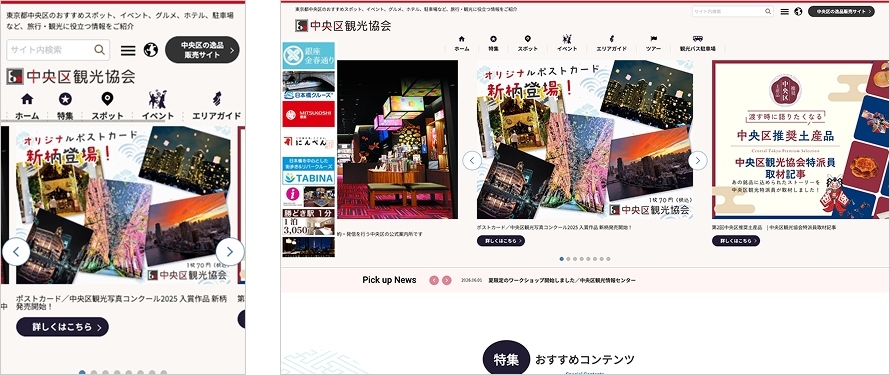890x375 pixels.
Task: Click 詳しくはこちら under 中央区推奨土産品 slide
Action: [x=736, y=241]
